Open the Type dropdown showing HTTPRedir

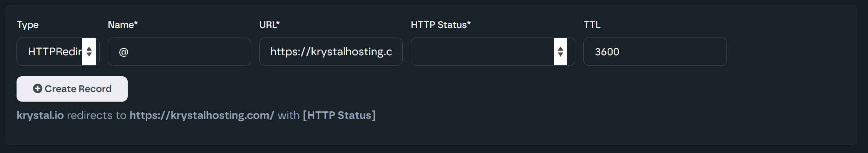[58, 51]
